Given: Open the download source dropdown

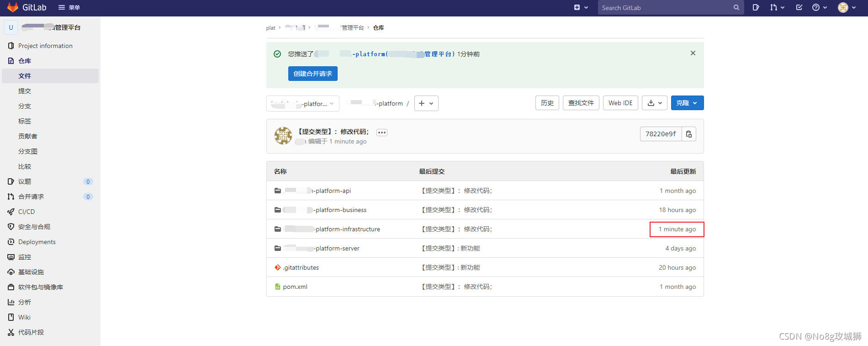Looking at the screenshot, I should pos(655,103).
